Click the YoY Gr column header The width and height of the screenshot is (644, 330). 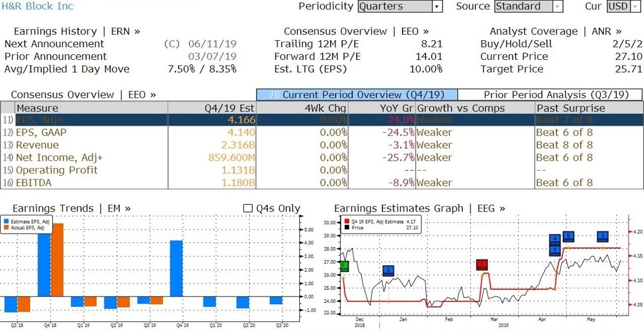tap(382, 108)
